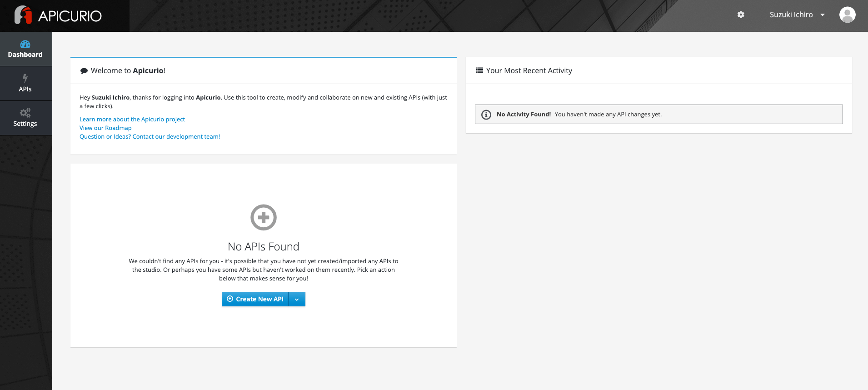Follow the View our Roadmap link
Viewport: 868px width, 390px height.
point(105,128)
